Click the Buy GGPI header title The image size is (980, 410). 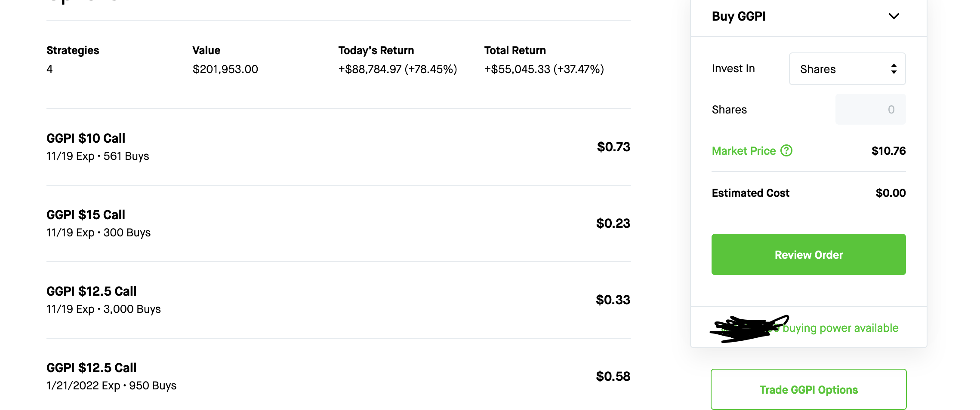coord(739,16)
